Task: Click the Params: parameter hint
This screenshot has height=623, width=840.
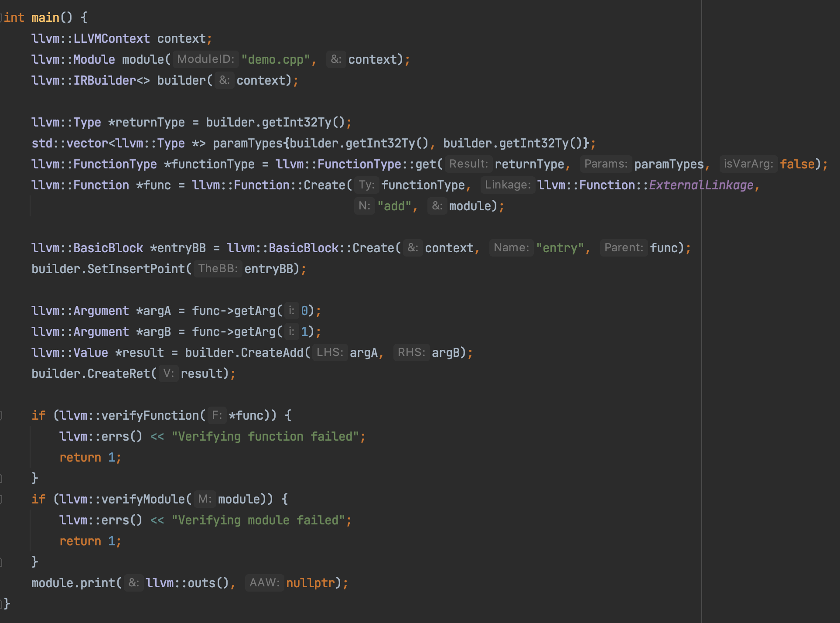Action: [606, 164]
